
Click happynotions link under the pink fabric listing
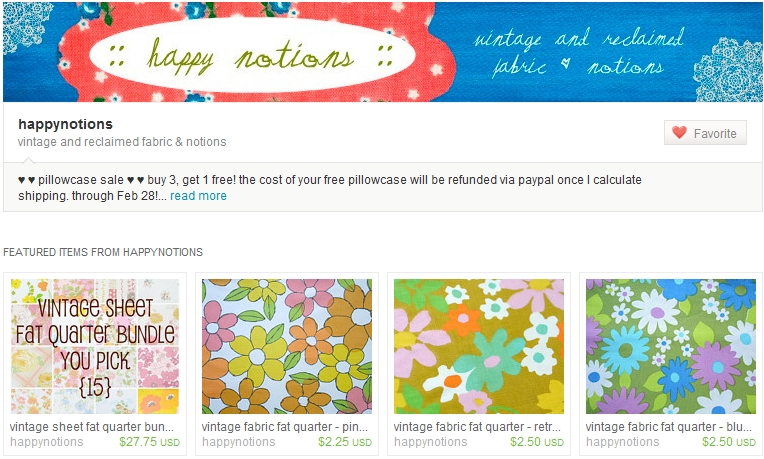pyautogui.click(x=239, y=442)
